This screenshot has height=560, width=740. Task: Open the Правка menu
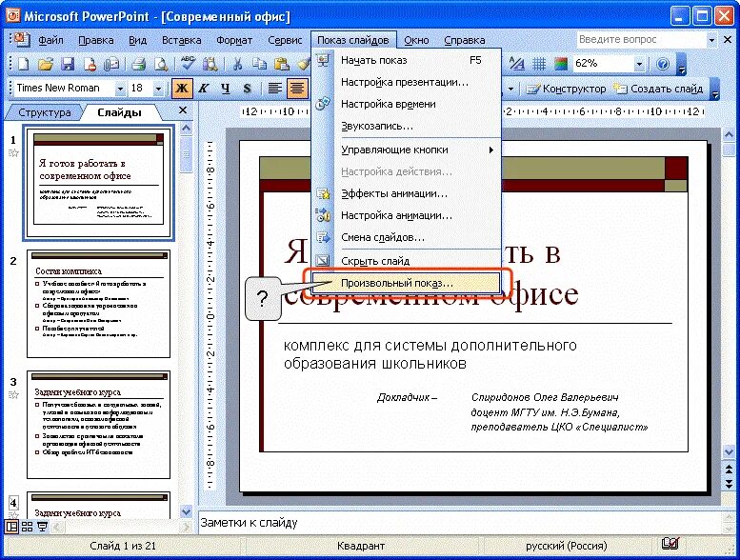click(x=96, y=41)
